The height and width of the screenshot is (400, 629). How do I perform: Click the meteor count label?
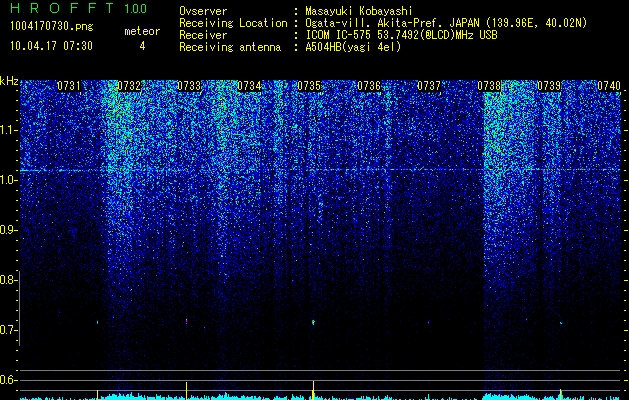(142, 31)
